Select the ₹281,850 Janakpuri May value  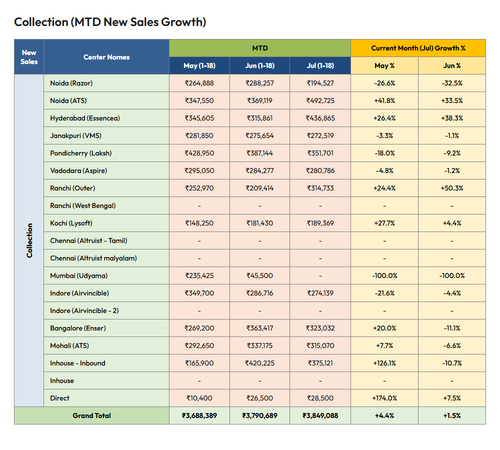click(199, 136)
